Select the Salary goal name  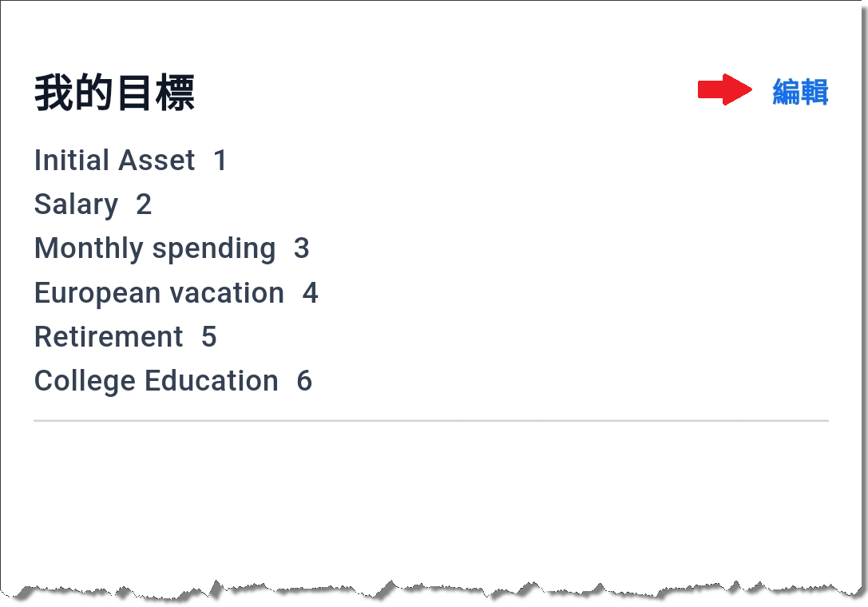(77, 205)
